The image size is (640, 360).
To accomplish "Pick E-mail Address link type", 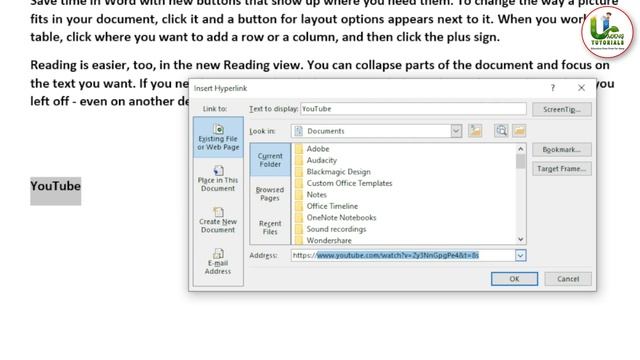I will 218,262.
